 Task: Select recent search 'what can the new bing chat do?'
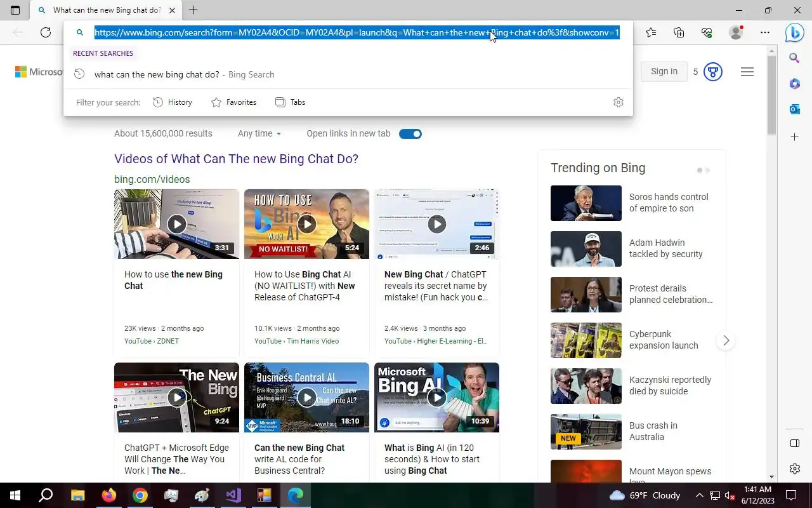click(348, 74)
